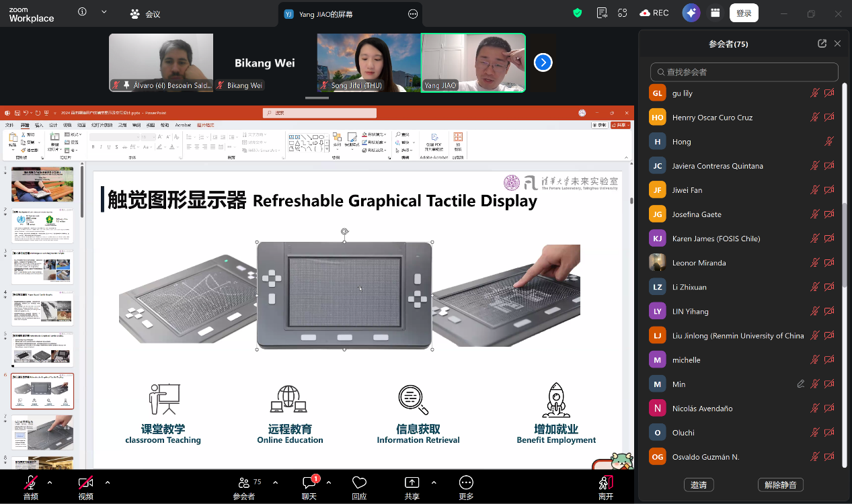Click the meeting info circle icon

tap(82, 11)
